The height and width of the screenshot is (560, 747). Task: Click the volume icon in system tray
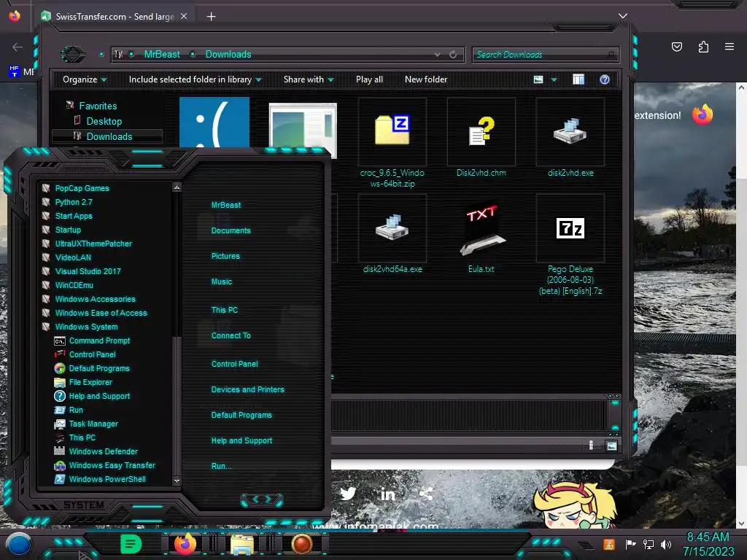pyautogui.click(x=666, y=544)
